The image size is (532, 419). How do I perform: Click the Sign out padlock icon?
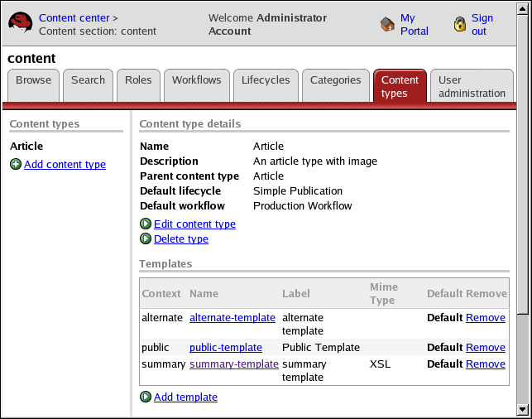[460, 24]
